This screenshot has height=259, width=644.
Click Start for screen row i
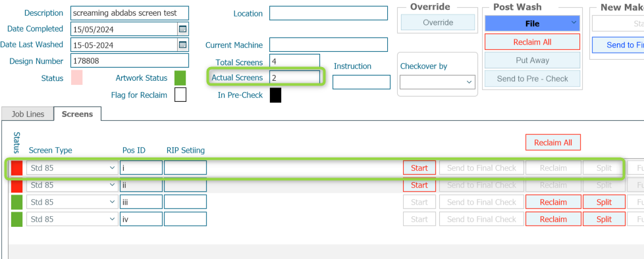(x=419, y=168)
